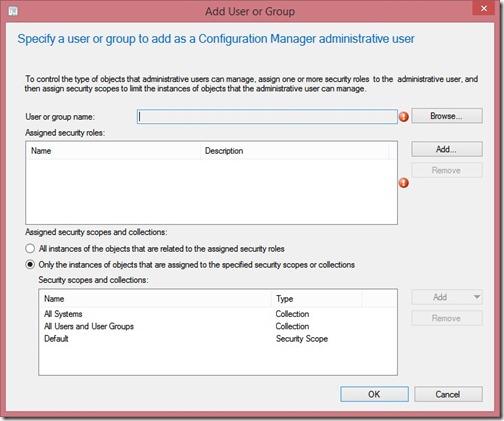Click Remove for security scopes and collections

[447, 318]
